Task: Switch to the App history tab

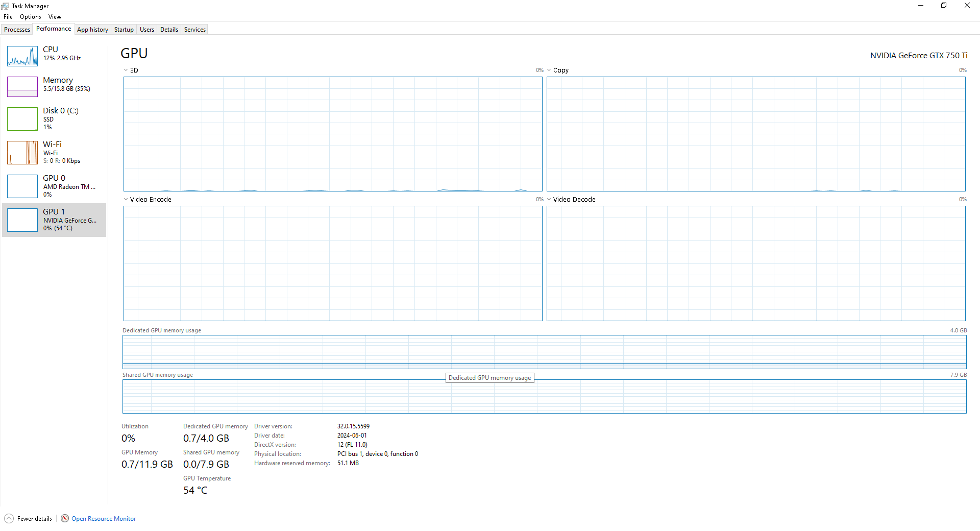Action: point(92,30)
